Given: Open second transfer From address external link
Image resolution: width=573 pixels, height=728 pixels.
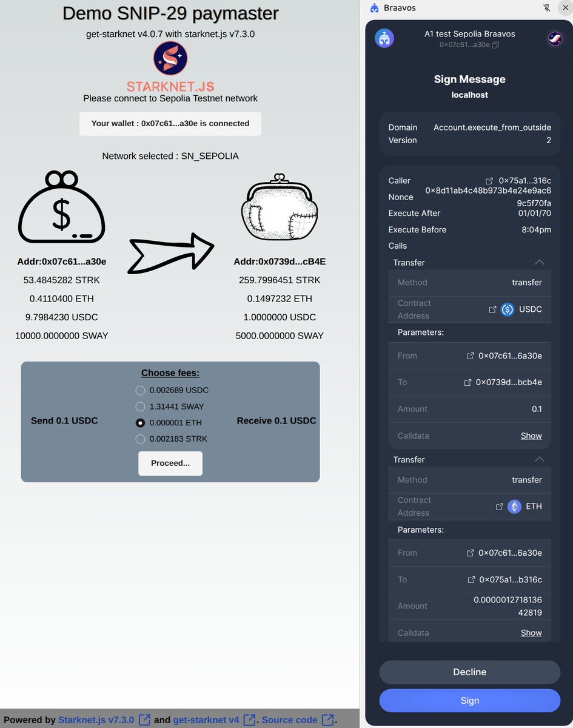Looking at the screenshot, I should click(470, 553).
